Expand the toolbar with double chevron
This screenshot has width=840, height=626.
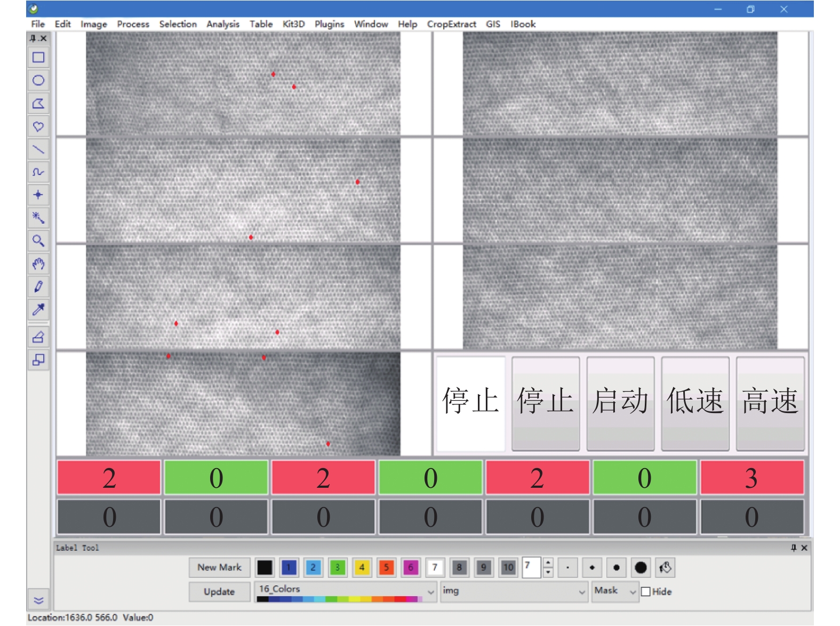[38, 600]
